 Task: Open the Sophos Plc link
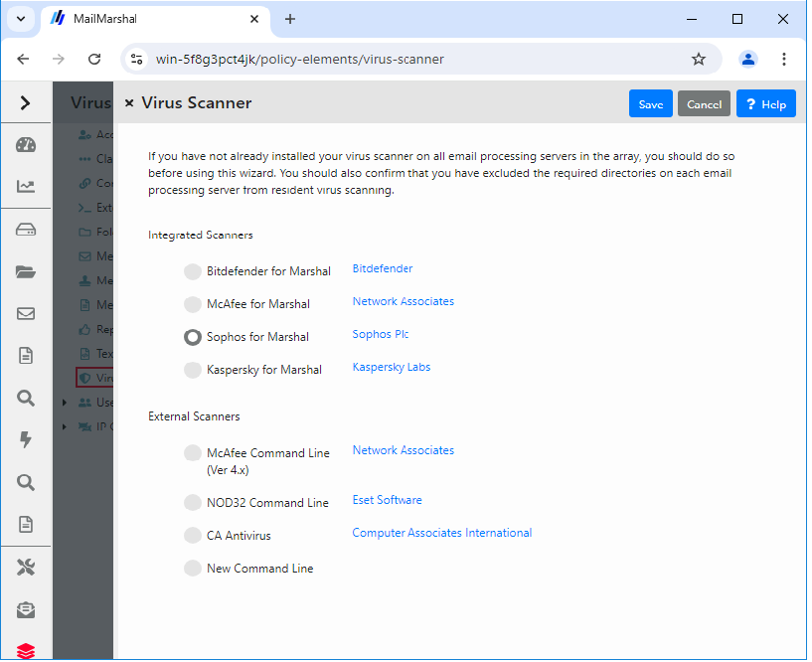click(380, 335)
